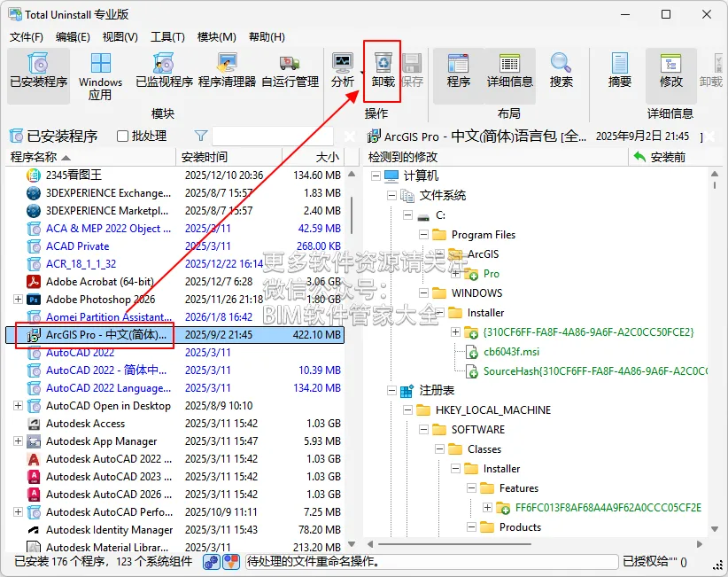Click the Autodesk AutoCAD 2022 red icon

point(34,459)
